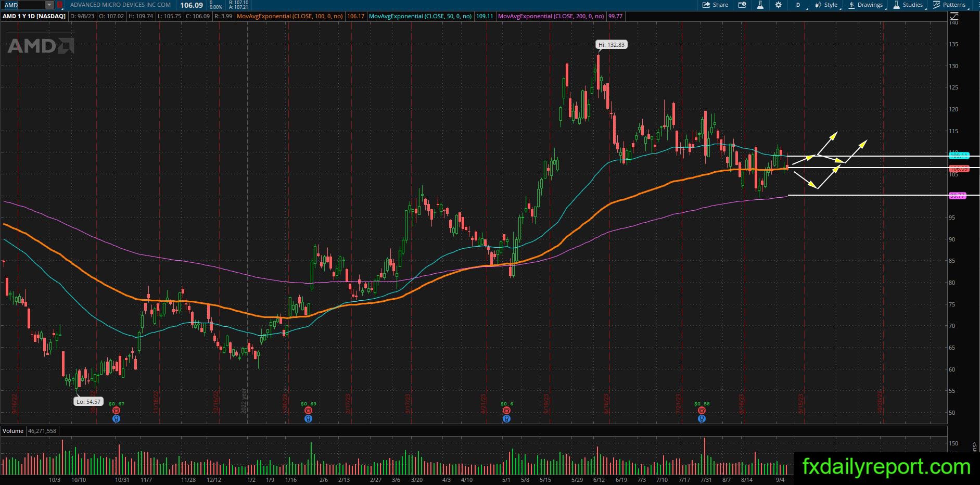Click the Volume study label
The image size is (980, 485).
(13, 431)
